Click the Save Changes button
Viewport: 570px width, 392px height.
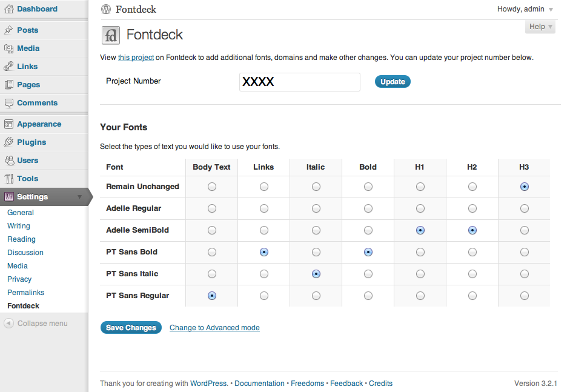coord(131,328)
